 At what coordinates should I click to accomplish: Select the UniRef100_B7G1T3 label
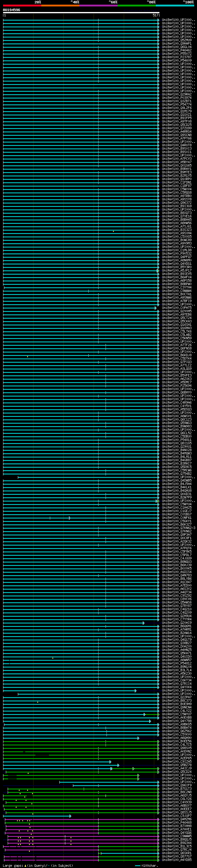click(x=177, y=789)
